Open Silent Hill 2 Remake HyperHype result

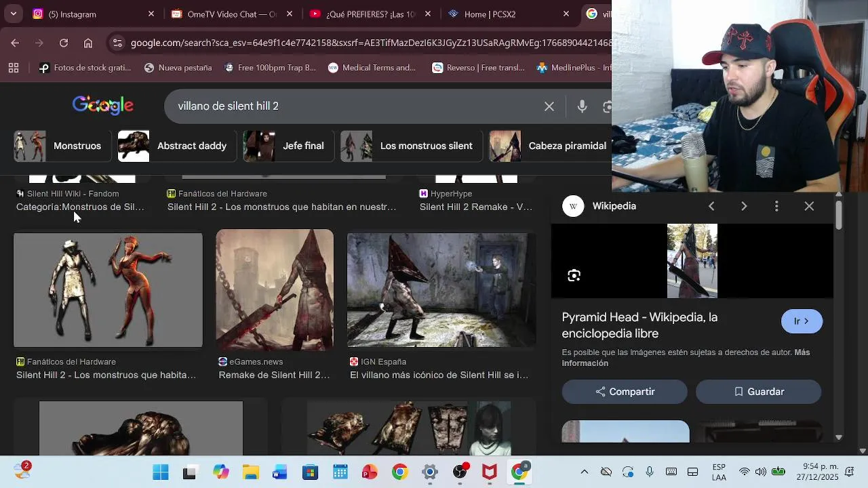pos(476,207)
